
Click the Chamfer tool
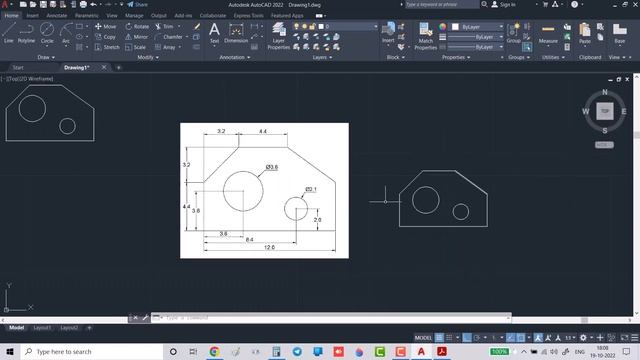coord(169,37)
